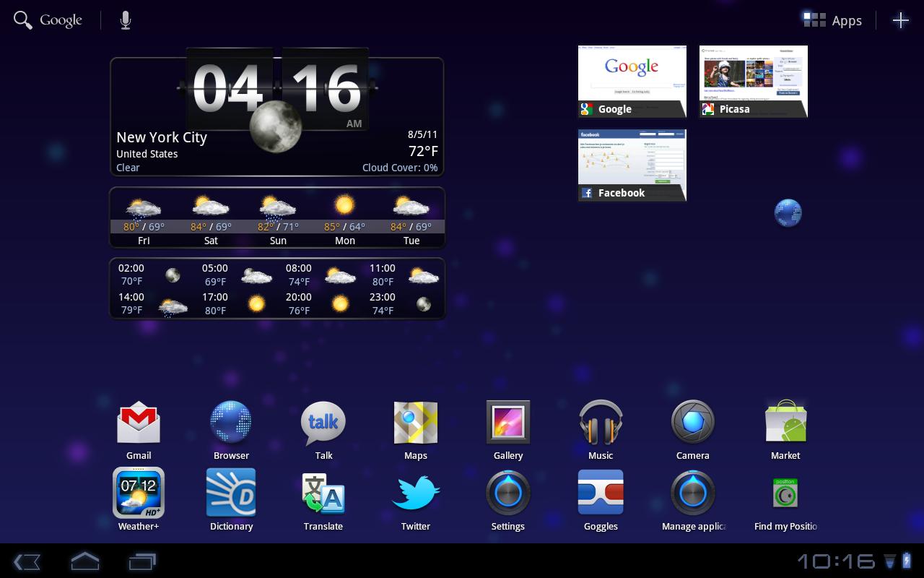Open the Picasa bookmark thumbnail

tap(754, 82)
